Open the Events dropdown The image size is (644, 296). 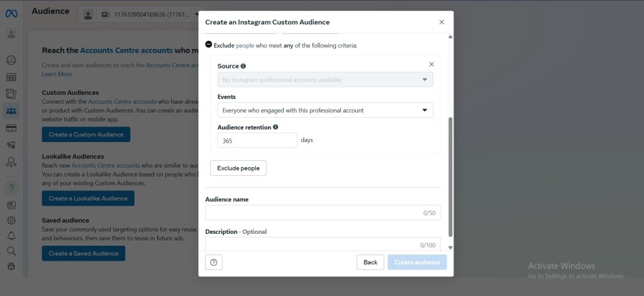[x=325, y=110]
